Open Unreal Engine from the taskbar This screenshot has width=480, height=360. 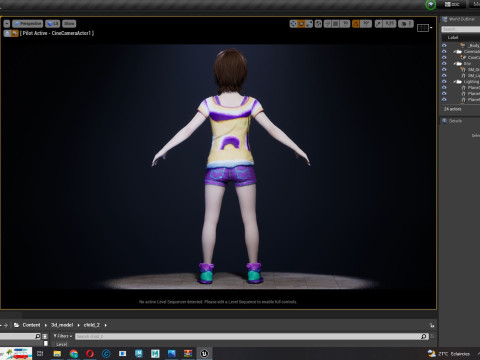204,353
